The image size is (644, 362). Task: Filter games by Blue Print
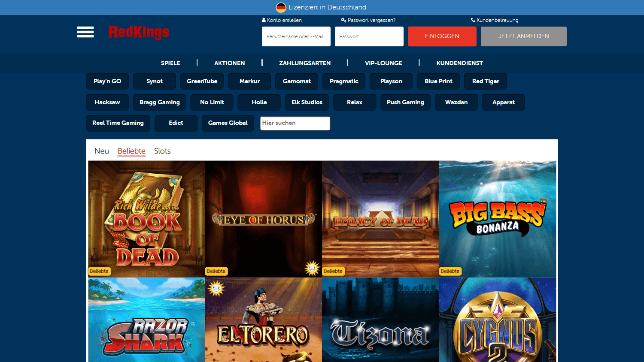click(x=438, y=81)
